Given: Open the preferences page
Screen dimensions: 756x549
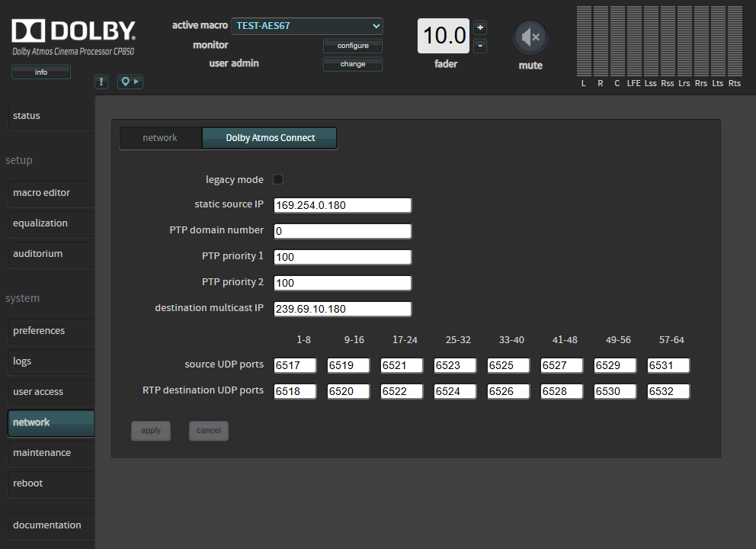Looking at the screenshot, I should coord(51,331).
